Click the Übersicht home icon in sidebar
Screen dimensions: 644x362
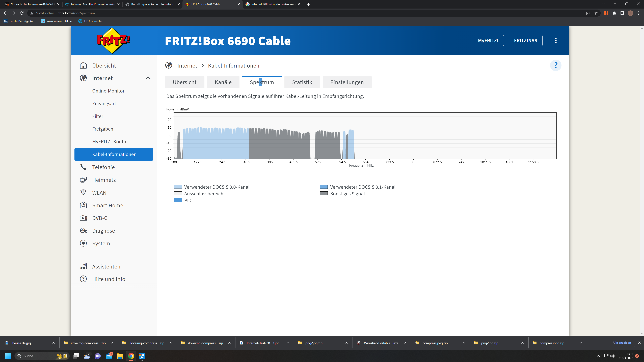pyautogui.click(x=83, y=66)
